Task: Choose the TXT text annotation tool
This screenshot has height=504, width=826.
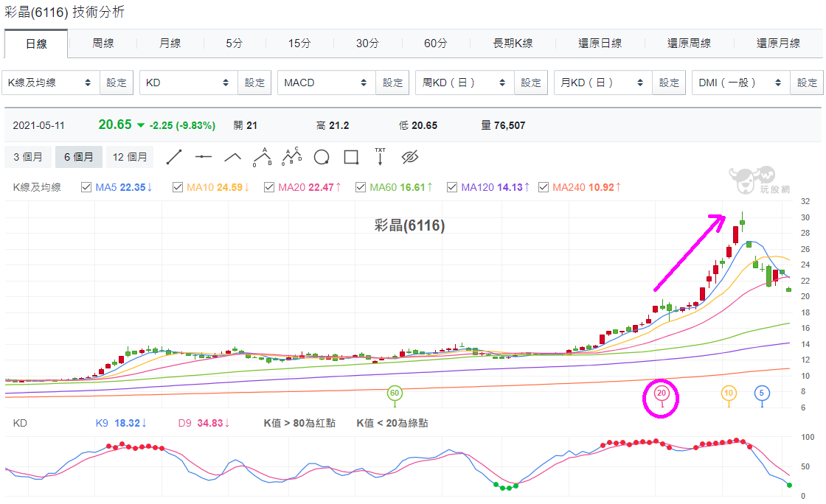Action: click(381, 157)
